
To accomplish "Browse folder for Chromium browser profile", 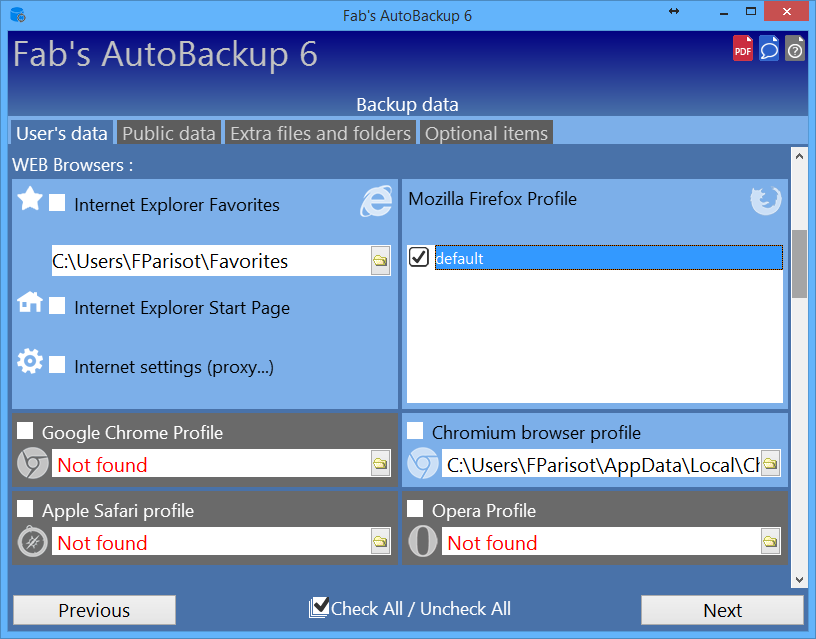I will click(x=770, y=464).
